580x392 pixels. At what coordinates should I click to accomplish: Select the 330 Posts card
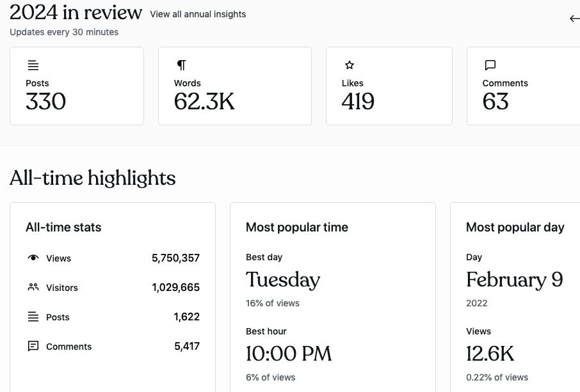[77, 86]
